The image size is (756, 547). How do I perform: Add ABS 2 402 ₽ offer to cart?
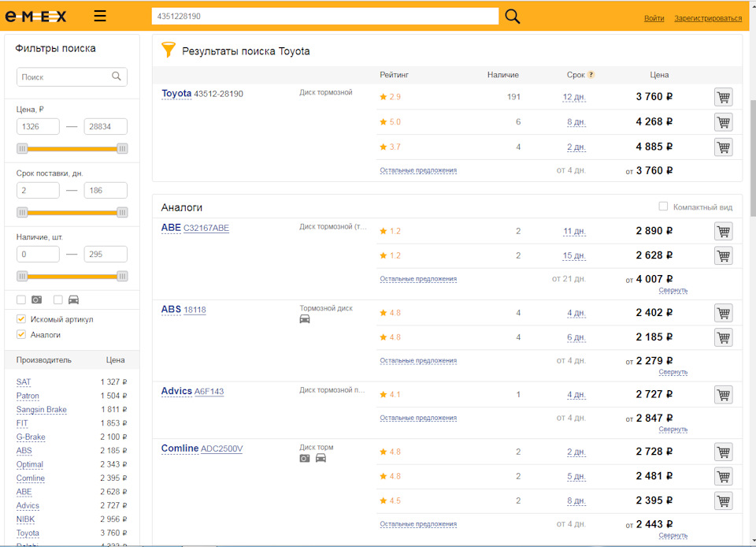723,313
